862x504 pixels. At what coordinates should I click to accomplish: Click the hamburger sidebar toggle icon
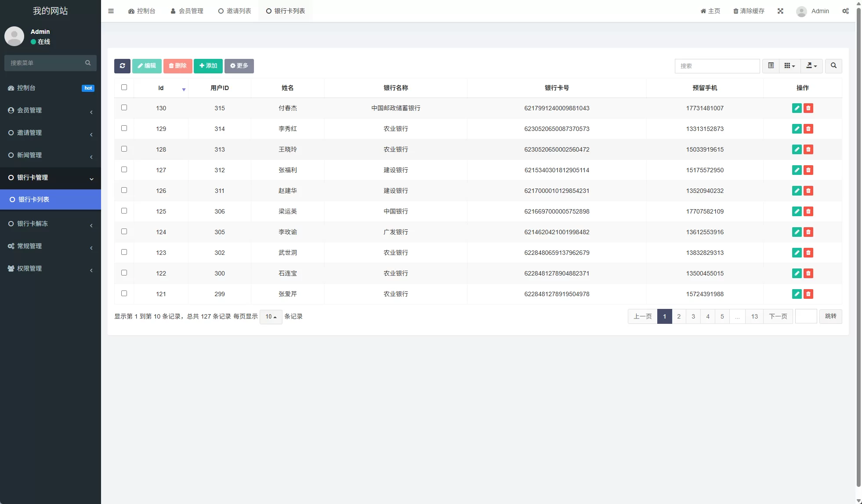(111, 11)
